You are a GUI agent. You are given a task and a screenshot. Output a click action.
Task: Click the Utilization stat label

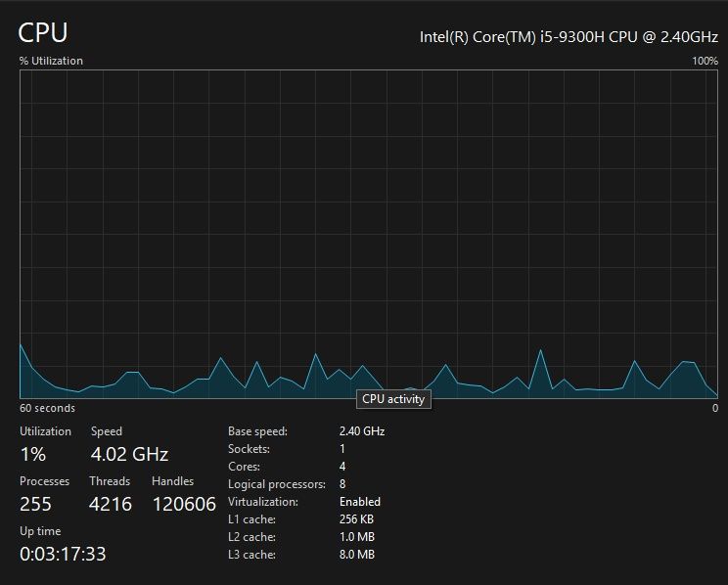(x=45, y=431)
